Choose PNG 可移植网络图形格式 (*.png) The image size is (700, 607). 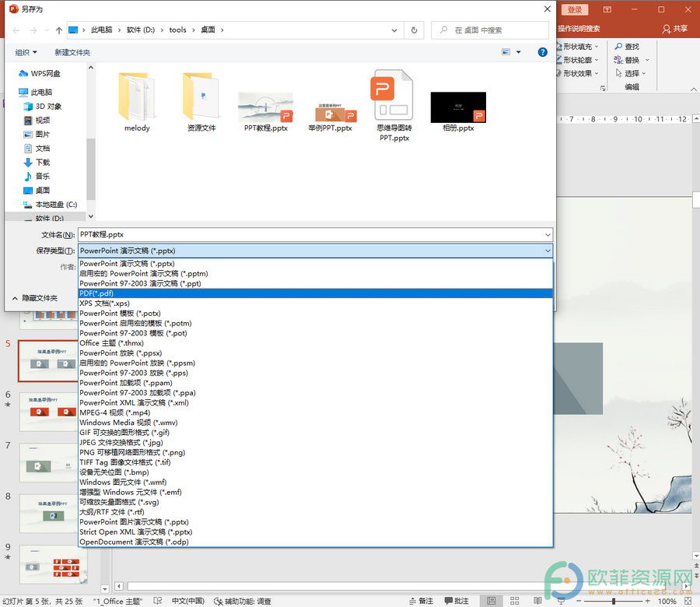point(316,452)
